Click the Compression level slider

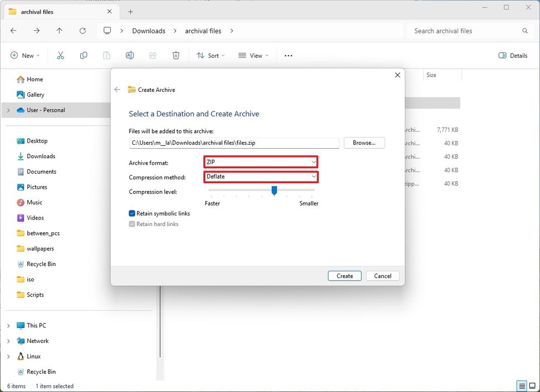point(273,190)
